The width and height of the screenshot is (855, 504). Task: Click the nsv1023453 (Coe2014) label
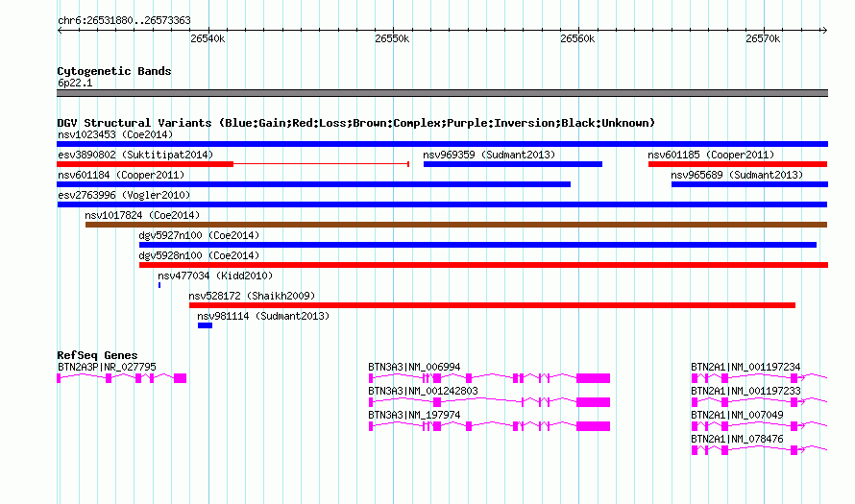click(x=115, y=134)
